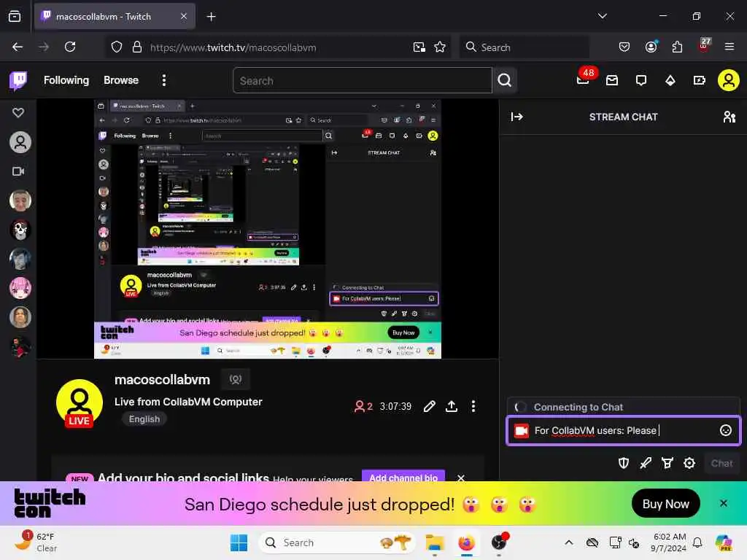
Task: Click the red camera icon in chat input
Action: click(x=521, y=430)
